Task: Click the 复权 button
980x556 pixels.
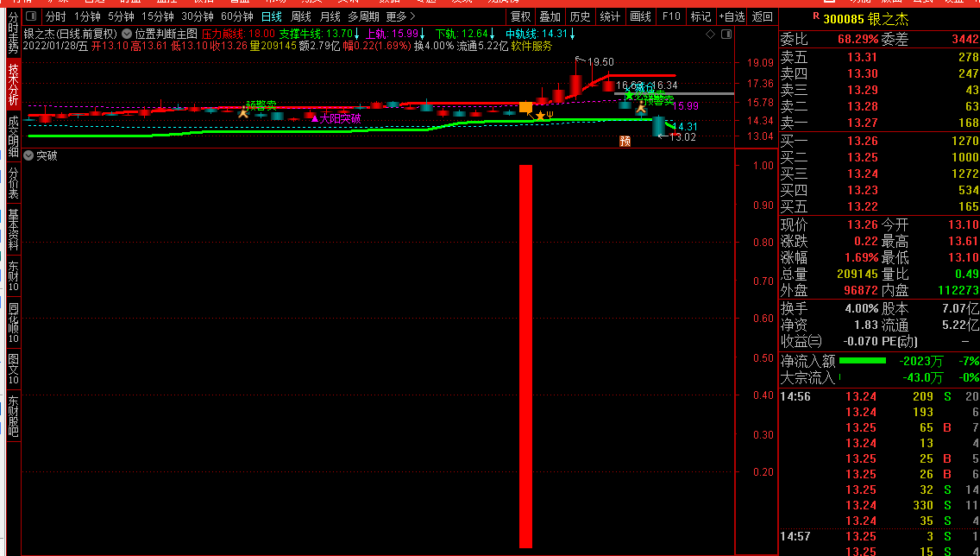Action: click(520, 17)
